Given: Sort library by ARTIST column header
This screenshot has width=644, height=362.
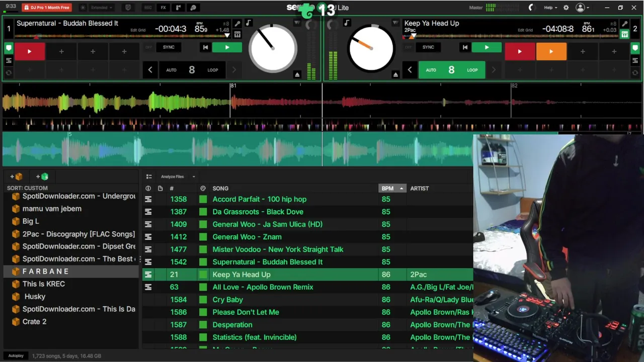Looking at the screenshot, I should point(420,189).
